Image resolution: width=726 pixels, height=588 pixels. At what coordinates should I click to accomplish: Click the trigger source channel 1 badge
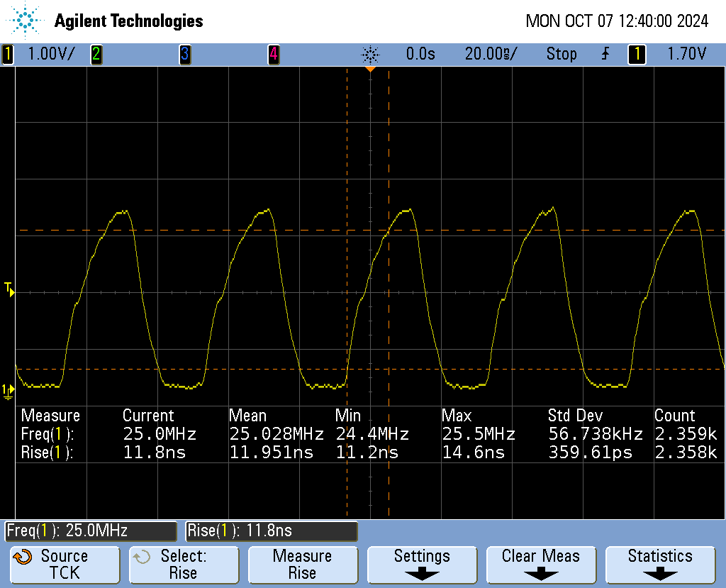[x=637, y=54]
